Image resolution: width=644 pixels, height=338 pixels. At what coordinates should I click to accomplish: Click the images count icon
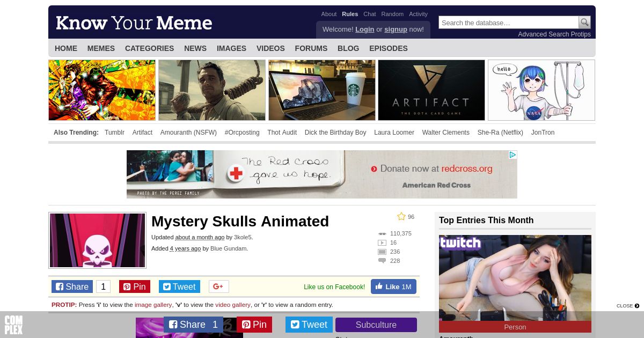point(382,252)
